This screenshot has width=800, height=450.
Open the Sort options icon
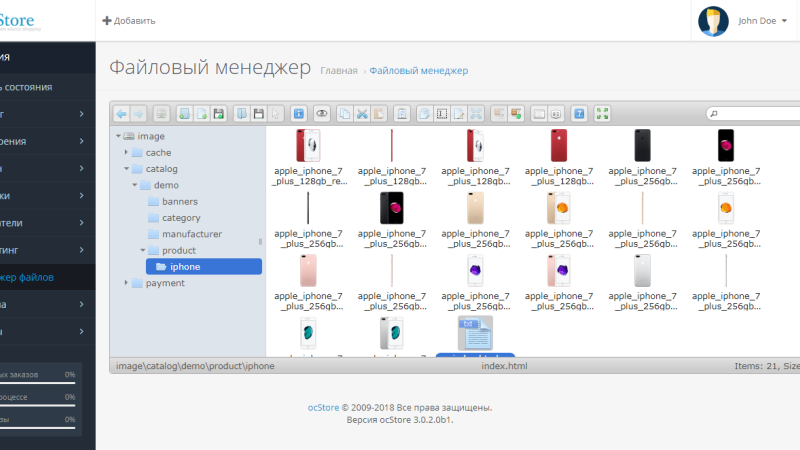tap(556, 114)
